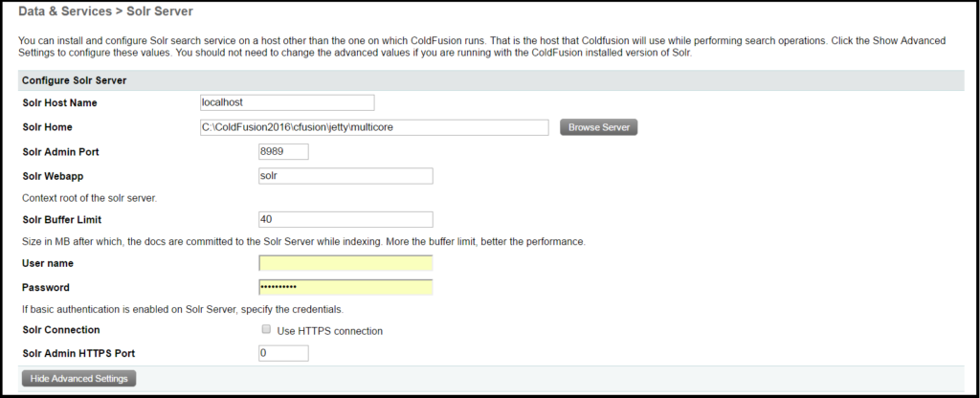Viewport: 980px width, 398px height.
Task: Click the User name input field
Action: 345,263
